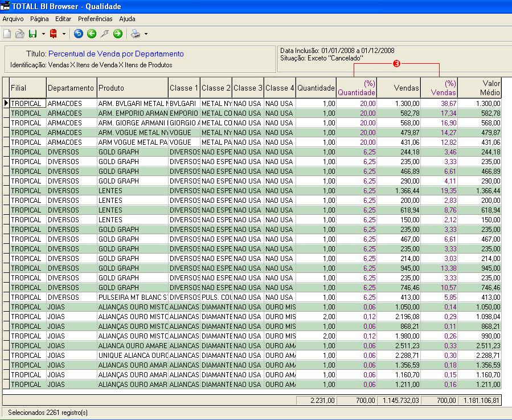Click the red toolbar icon
This screenshot has height=420, width=512.
click(x=53, y=34)
